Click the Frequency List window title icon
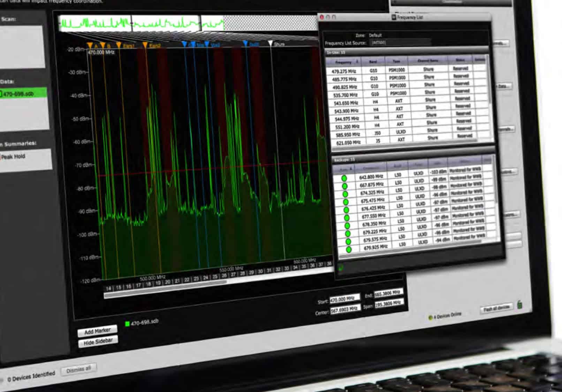This screenshot has height=392, width=562. (394, 17)
